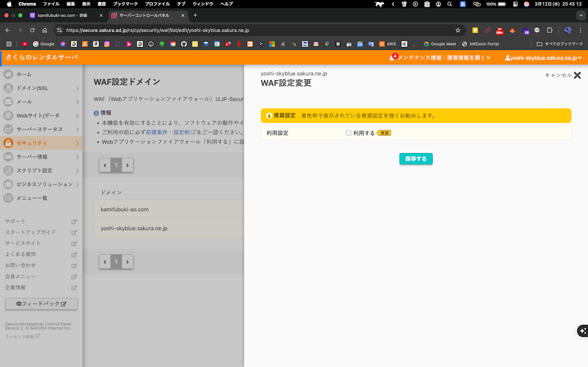Click the browser back arrow

coord(8,30)
